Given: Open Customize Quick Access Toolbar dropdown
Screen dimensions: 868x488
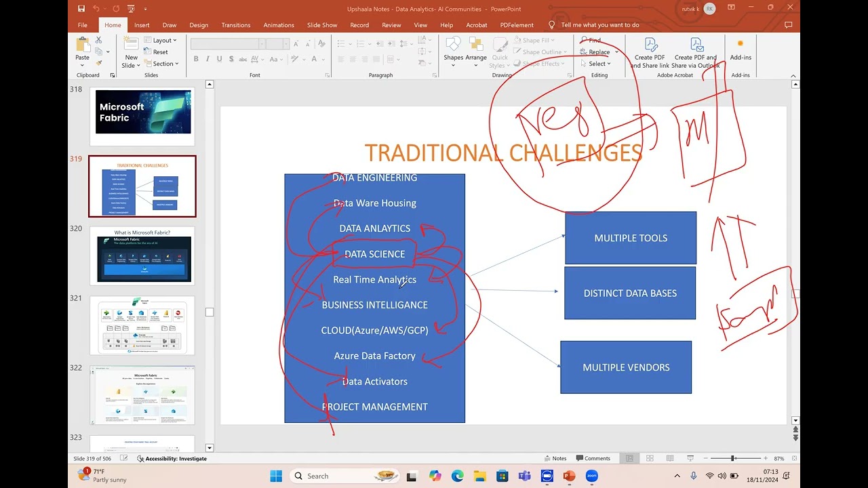Looking at the screenshot, I should (x=145, y=9).
